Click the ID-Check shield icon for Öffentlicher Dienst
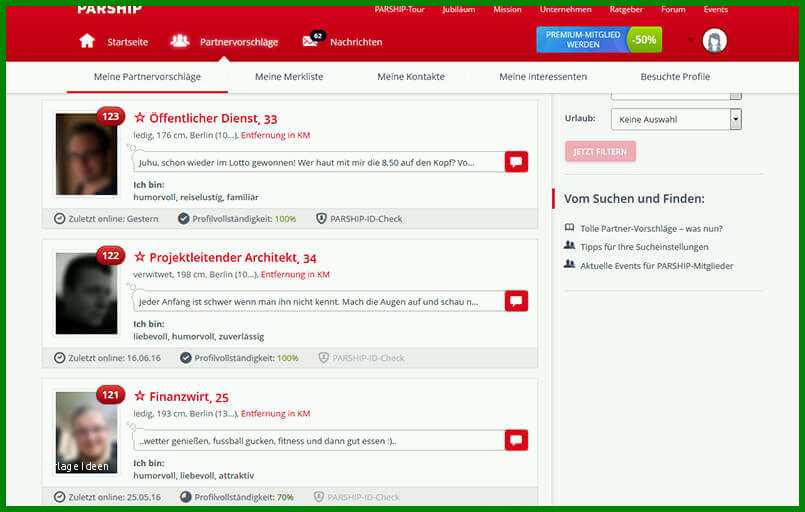Screen dimensions: 805x512 click(x=321, y=219)
